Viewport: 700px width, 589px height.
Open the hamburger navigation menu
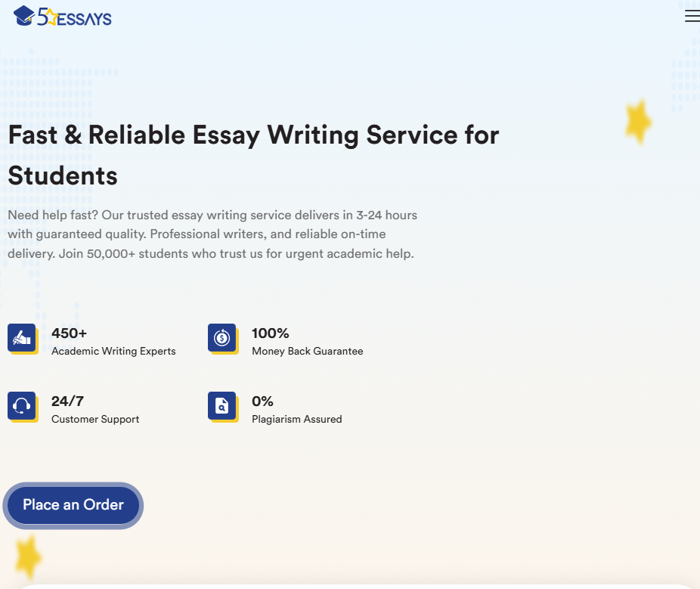click(692, 16)
